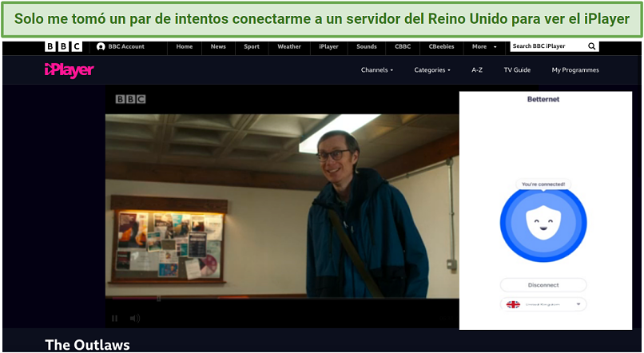
Task: Open the Sounds section
Action: click(367, 47)
